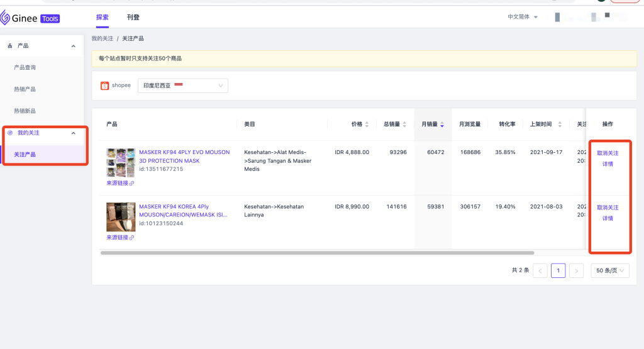644x349 pixels.
Task: Go to previous page arrow
Action: [x=540, y=270]
